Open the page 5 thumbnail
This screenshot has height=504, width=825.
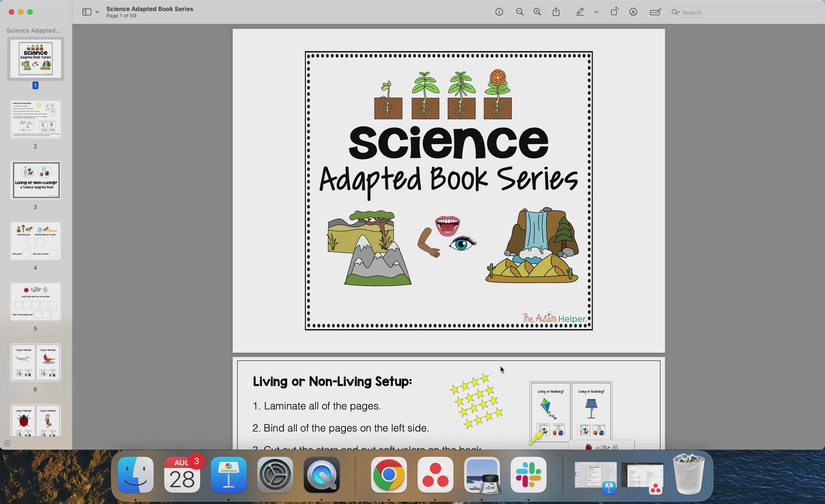click(36, 302)
